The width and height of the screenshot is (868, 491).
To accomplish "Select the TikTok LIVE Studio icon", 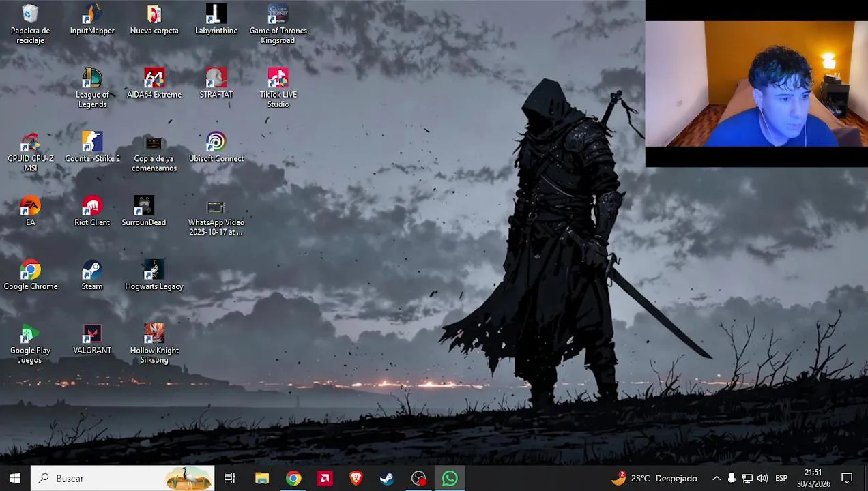I will click(x=278, y=88).
